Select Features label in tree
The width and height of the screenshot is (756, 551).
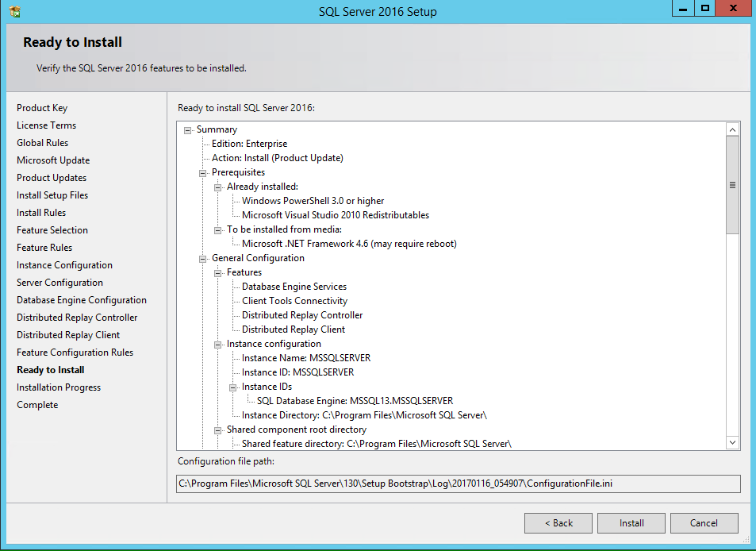point(244,272)
